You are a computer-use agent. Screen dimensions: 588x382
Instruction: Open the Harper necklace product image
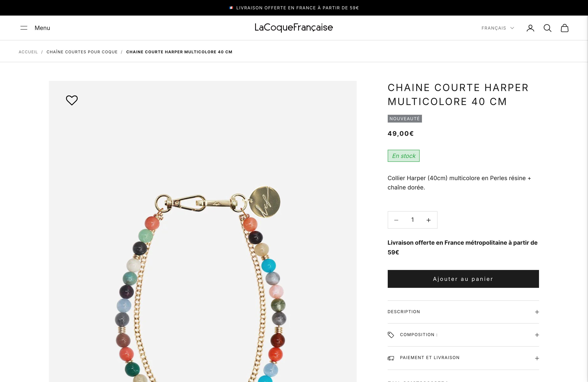203,231
